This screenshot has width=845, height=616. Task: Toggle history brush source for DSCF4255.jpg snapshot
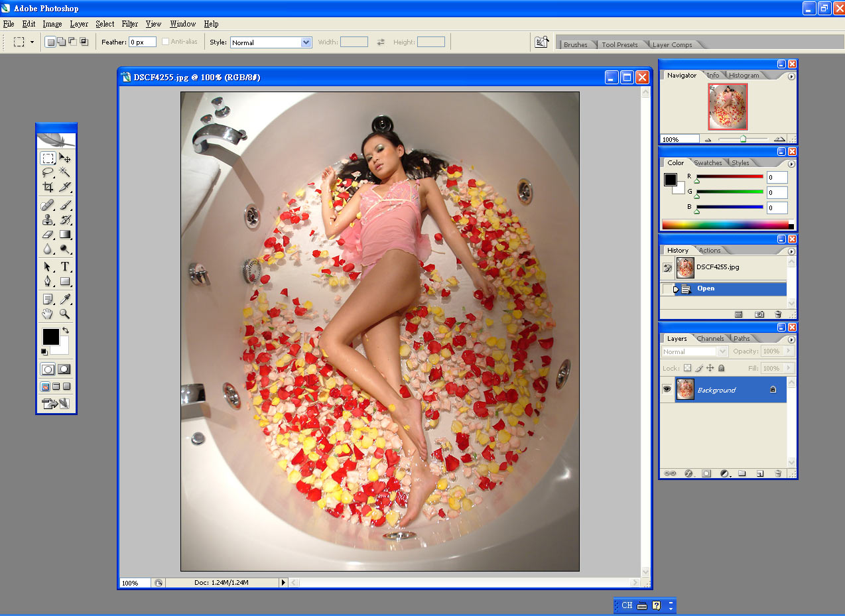[x=667, y=267]
